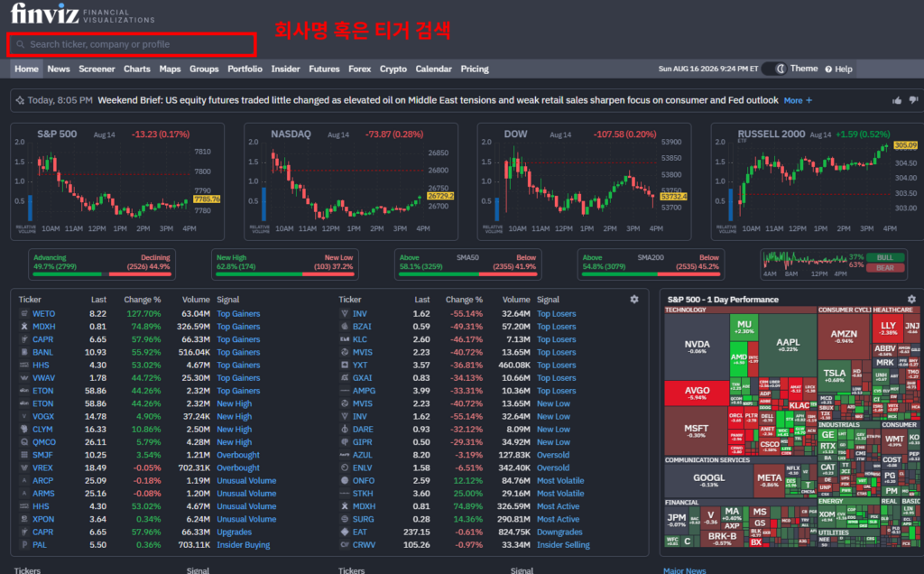Open the Futures menu item
The width and height of the screenshot is (924, 574).
click(324, 69)
